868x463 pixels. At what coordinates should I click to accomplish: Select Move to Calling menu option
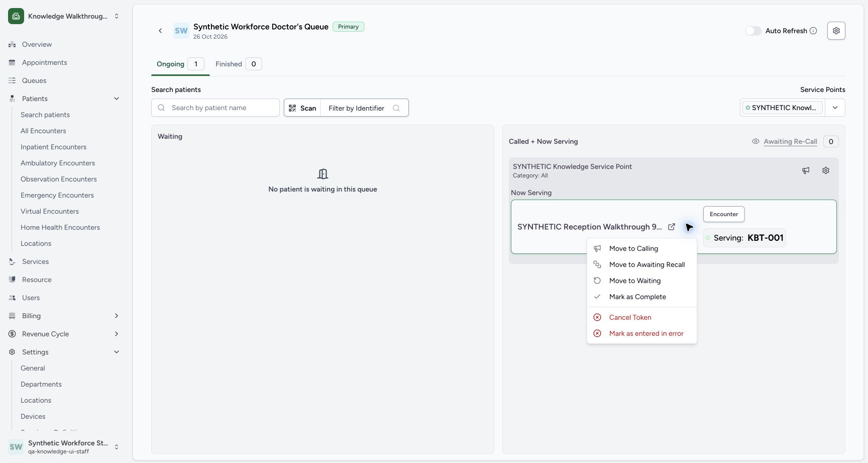[641, 248]
